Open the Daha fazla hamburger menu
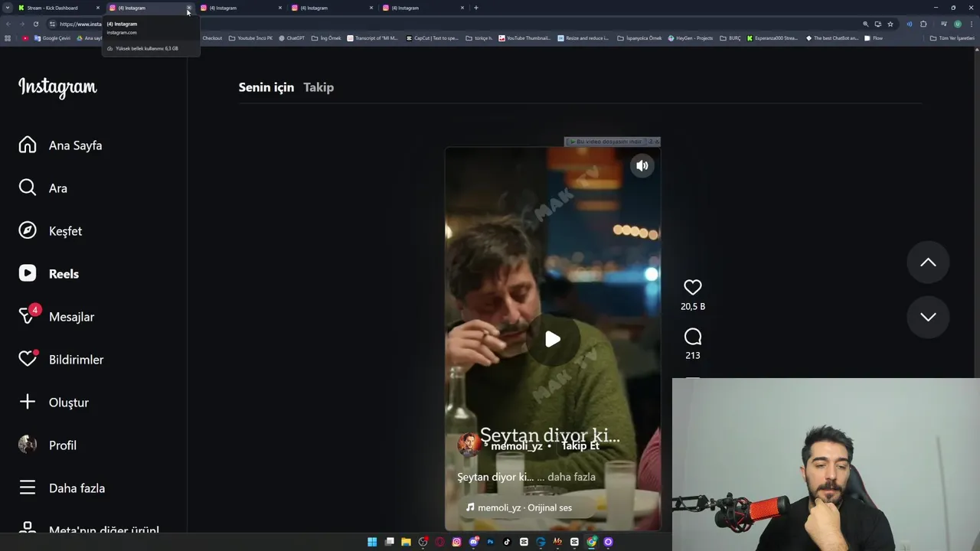 [x=28, y=488]
